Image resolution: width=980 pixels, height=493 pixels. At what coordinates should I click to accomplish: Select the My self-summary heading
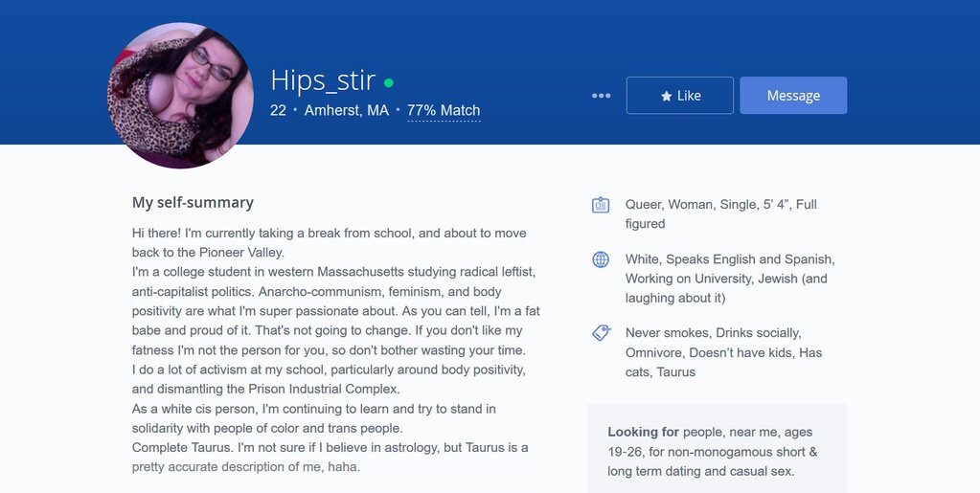(193, 203)
